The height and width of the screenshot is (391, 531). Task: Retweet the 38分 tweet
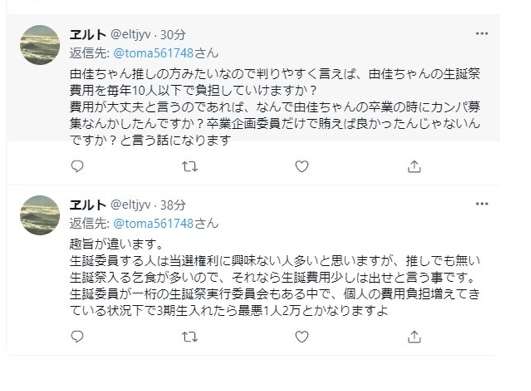190,337
